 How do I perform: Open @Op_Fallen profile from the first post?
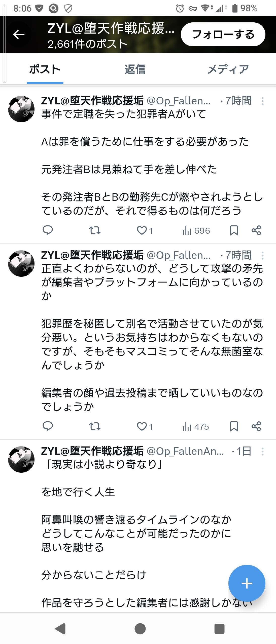(178, 101)
